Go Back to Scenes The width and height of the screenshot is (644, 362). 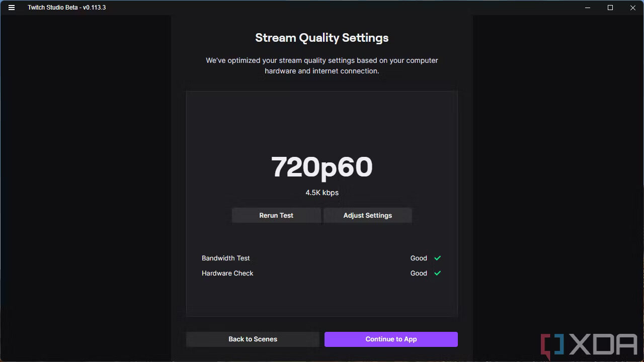click(253, 339)
